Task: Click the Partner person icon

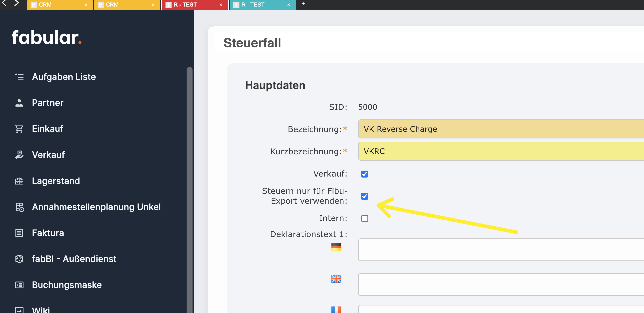Action: [x=19, y=103]
